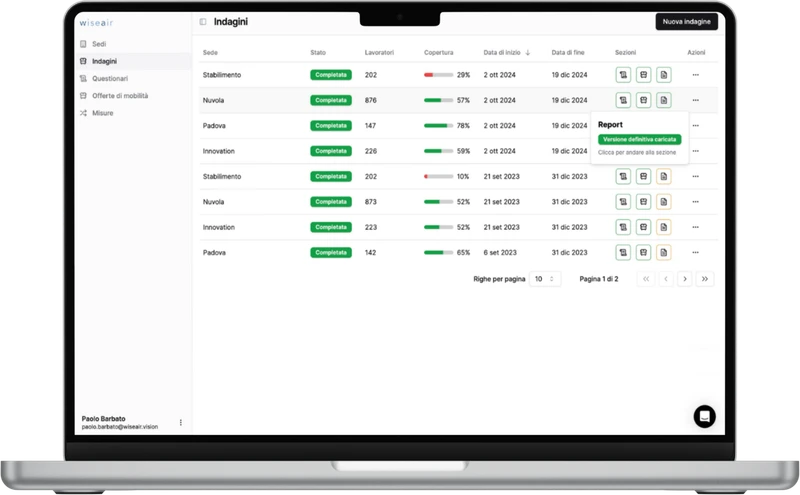The image size is (800, 495).
Task: Open actions menu for Stabilimento 10% row
Action: (x=695, y=177)
